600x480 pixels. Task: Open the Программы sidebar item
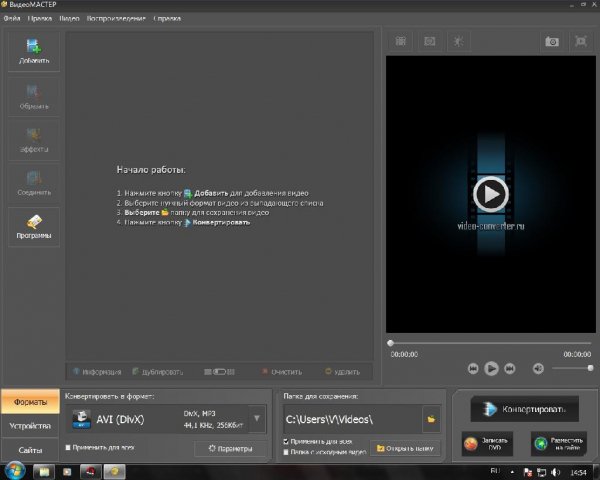34,227
